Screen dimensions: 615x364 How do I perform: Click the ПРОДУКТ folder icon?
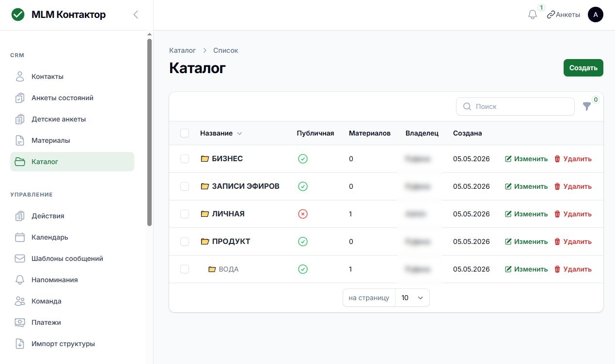coord(205,242)
